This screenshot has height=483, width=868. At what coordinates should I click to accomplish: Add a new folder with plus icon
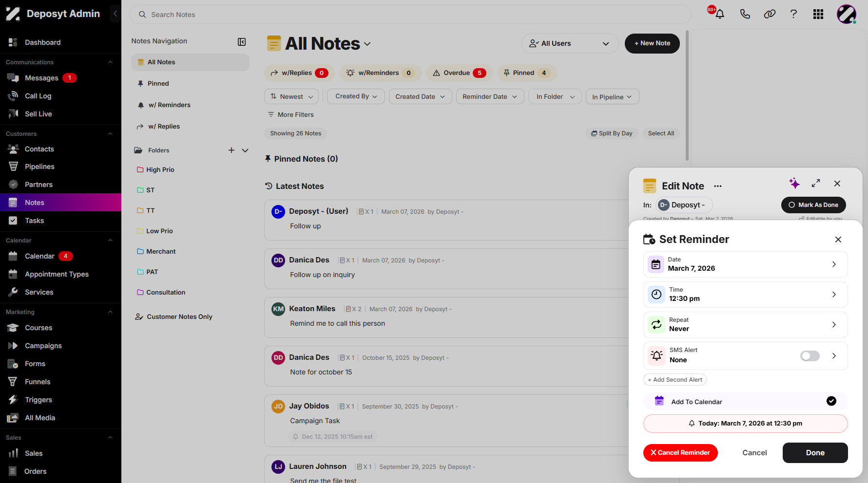coord(231,150)
